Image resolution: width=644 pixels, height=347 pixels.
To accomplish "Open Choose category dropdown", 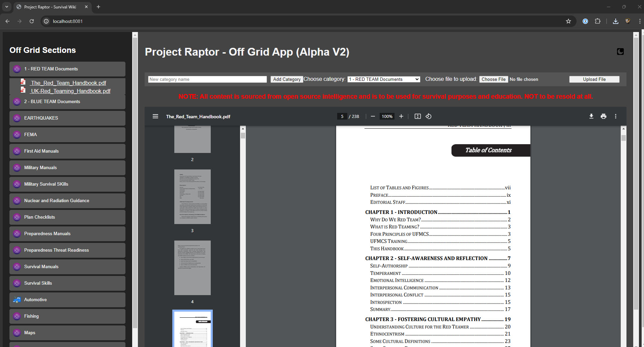I will (384, 79).
